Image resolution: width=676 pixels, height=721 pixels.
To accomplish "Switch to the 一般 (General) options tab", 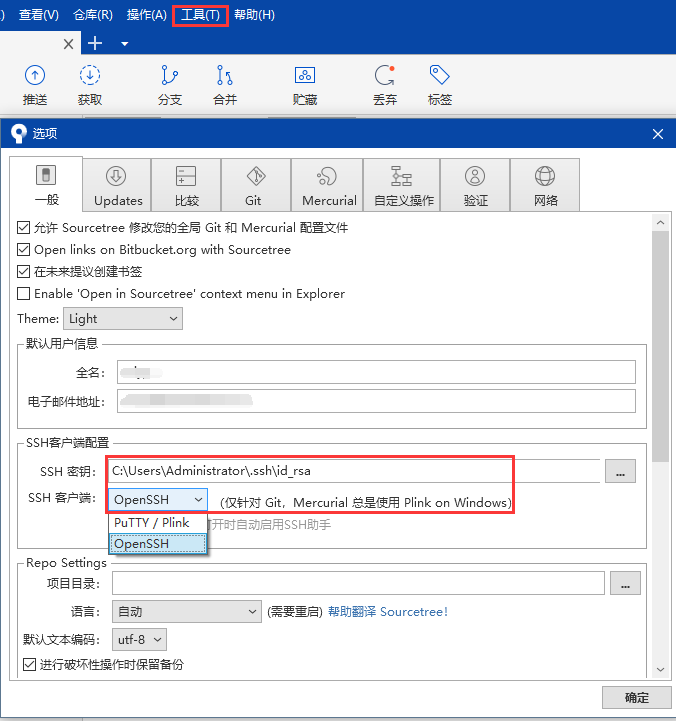I will coord(46,184).
